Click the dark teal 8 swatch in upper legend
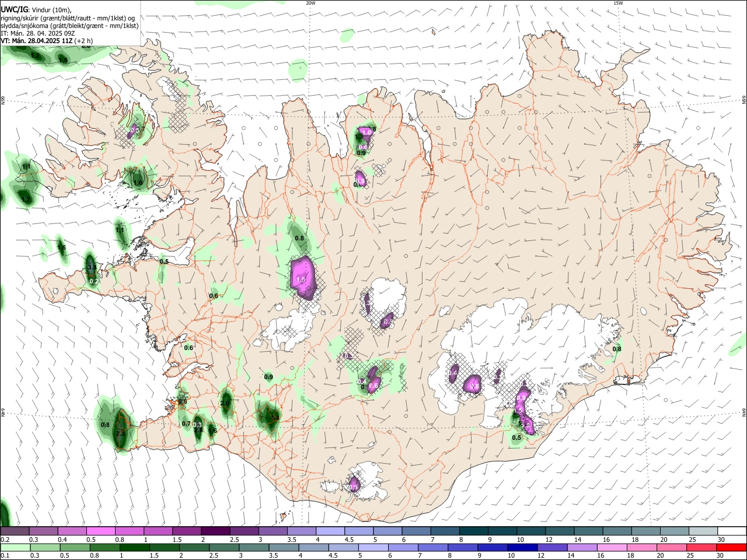 click(474, 531)
